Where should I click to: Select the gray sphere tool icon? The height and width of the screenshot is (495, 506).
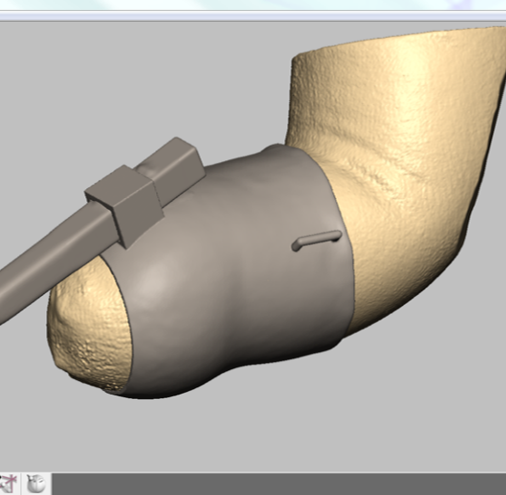(36, 484)
